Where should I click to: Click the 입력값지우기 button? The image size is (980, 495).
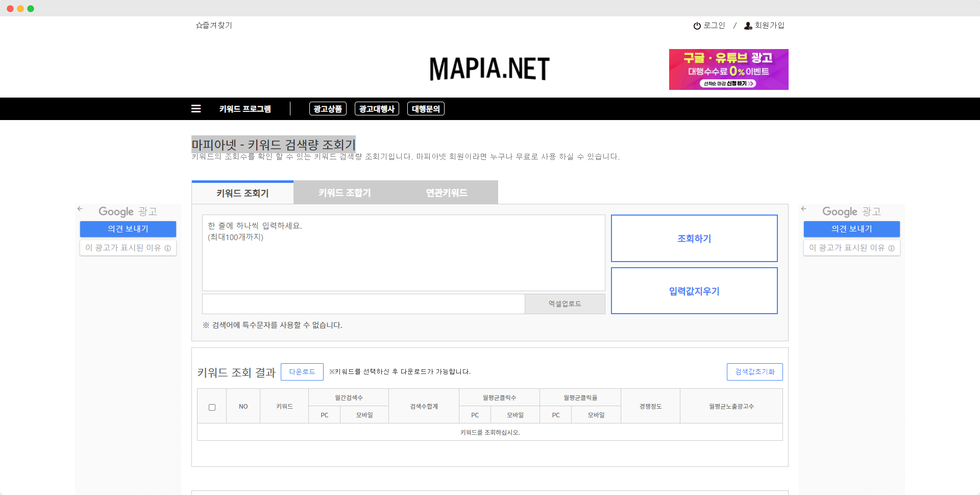[694, 291]
